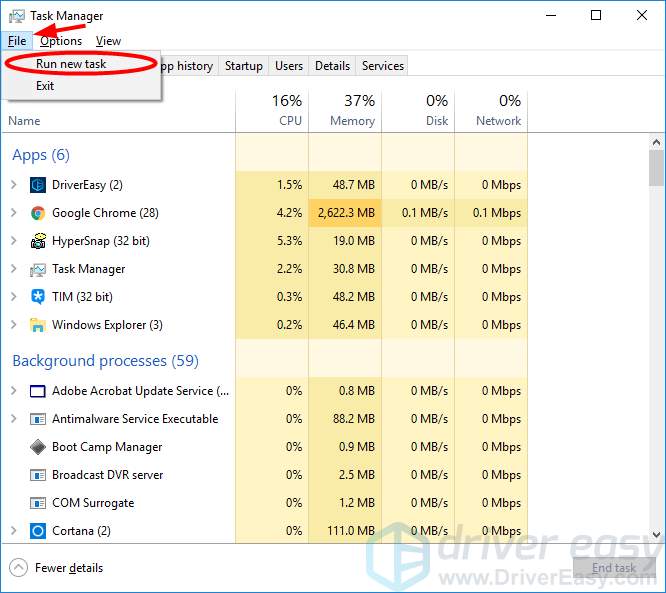Expand the Task Manager process row
Screen dimensions: 666x593
tap(14, 269)
